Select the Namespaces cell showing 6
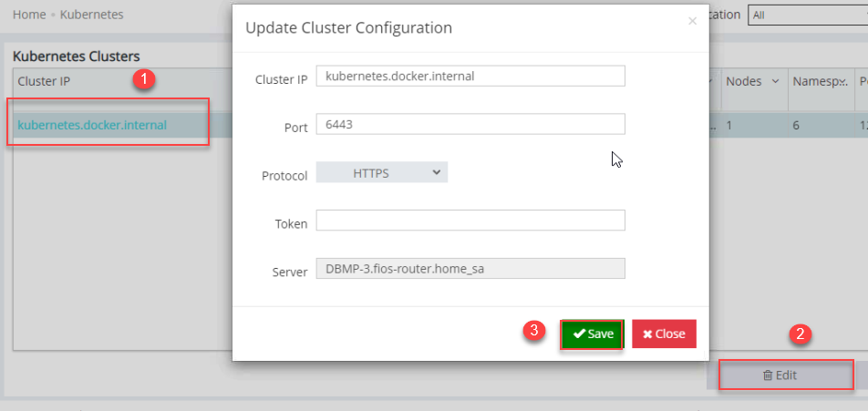The image size is (868, 411). coord(821,125)
